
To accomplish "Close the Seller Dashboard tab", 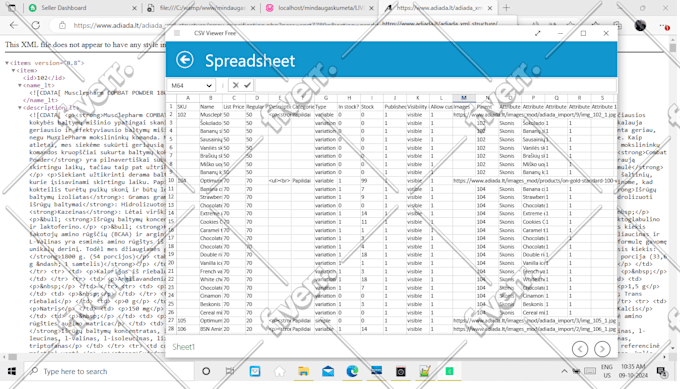I will coord(134,8).
